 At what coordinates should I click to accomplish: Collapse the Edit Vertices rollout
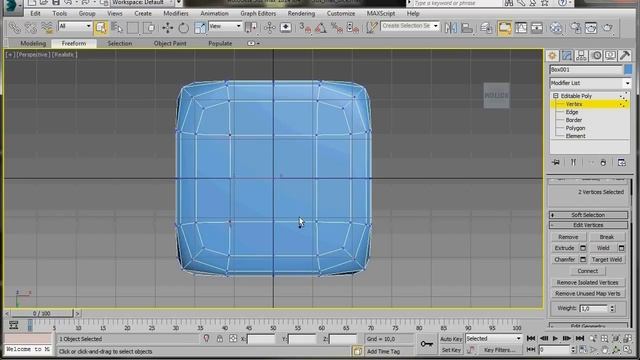(x=588, y=225)
